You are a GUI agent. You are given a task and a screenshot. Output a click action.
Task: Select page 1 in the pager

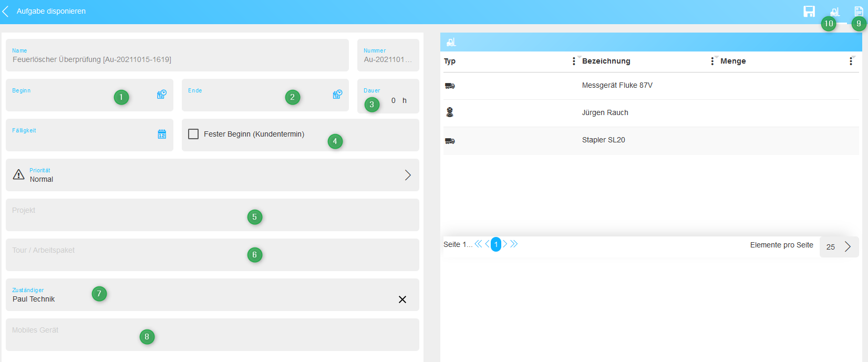coord(496,244)
